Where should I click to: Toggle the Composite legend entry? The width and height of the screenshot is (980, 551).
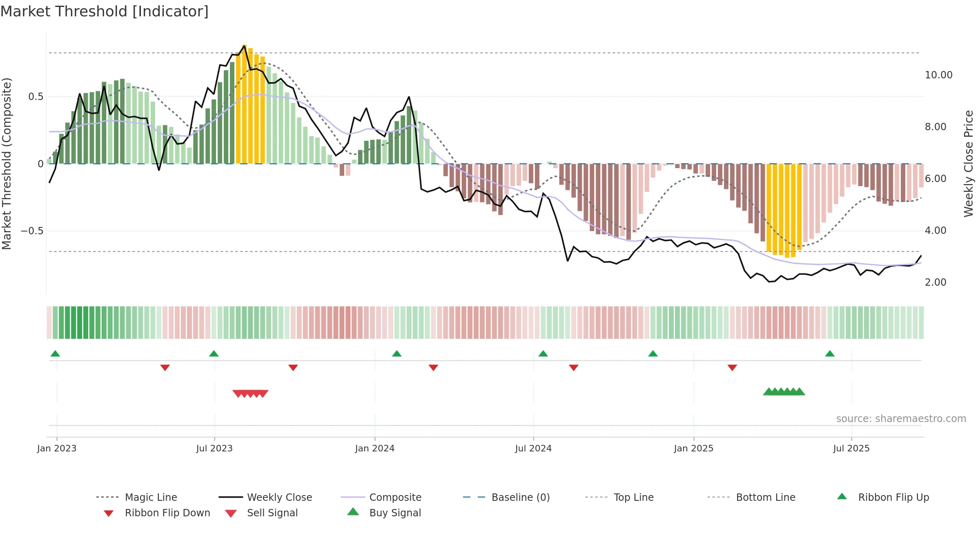coord(381,497)
